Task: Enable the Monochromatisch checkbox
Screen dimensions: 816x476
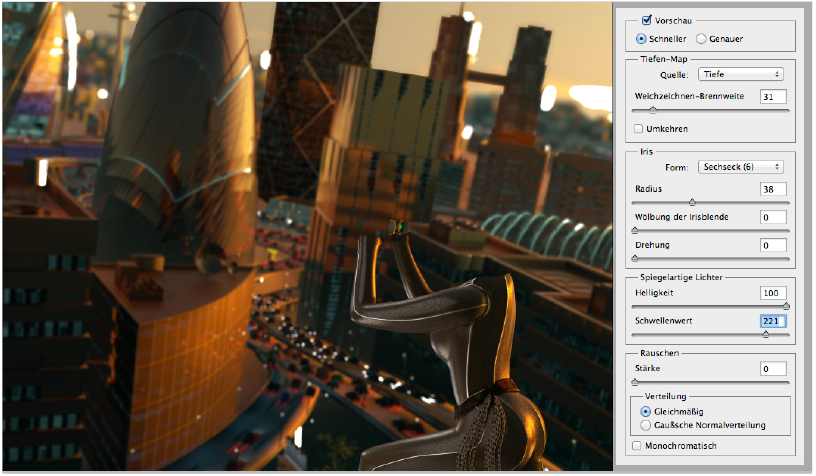Action: click(x=636, y=446)
